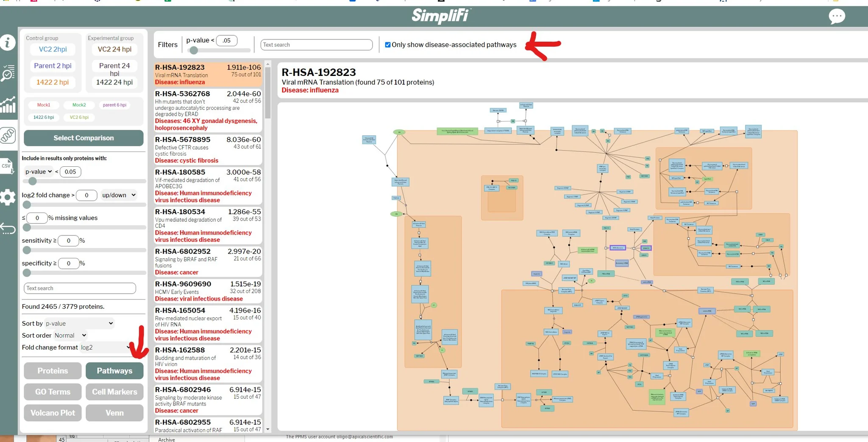Expand the up/down fold change dropdown

point(119,195)
